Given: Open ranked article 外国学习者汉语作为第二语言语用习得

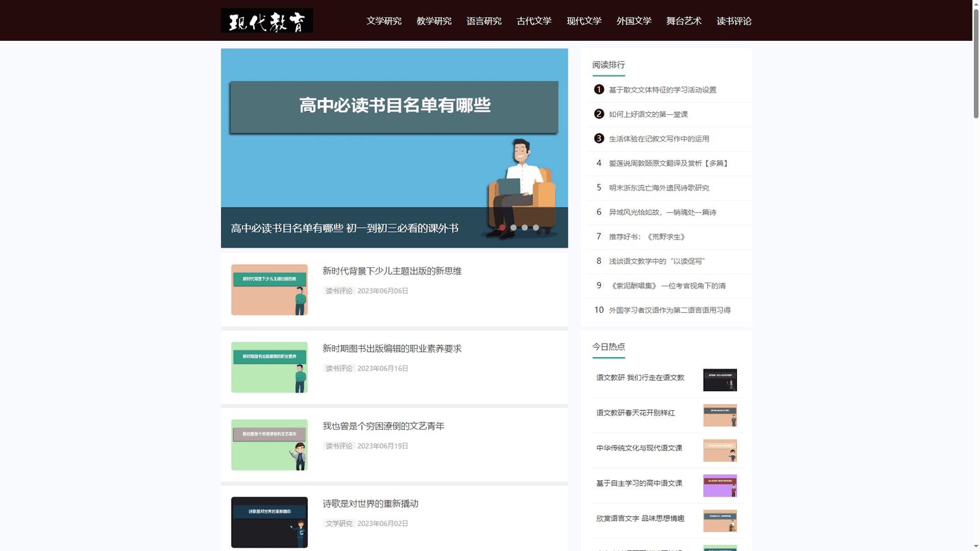Looking at the screenshot, I should tap(670, 310).
